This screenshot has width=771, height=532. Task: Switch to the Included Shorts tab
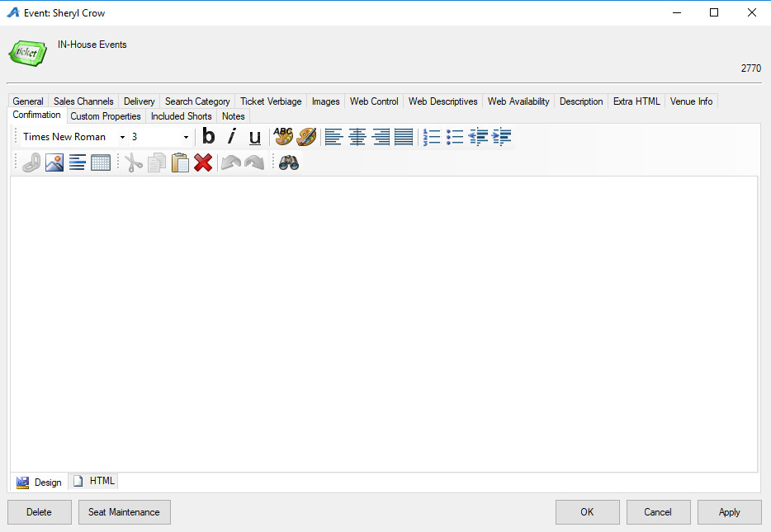pyautogui.click(x=182, y=116)
